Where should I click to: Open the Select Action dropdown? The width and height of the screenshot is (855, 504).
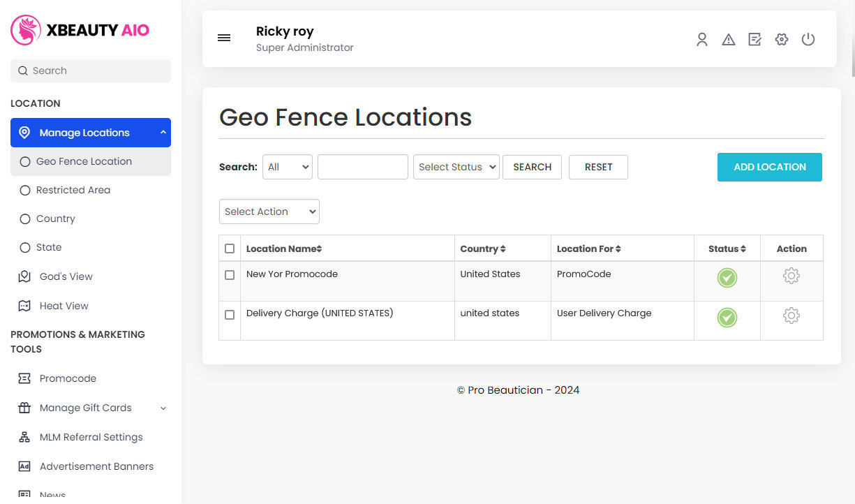[269, 212]
